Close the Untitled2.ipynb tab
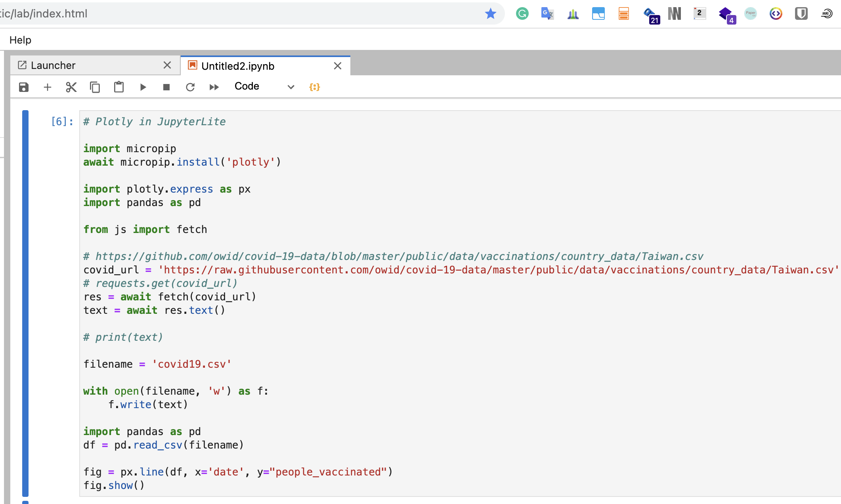 coord(338,66)
